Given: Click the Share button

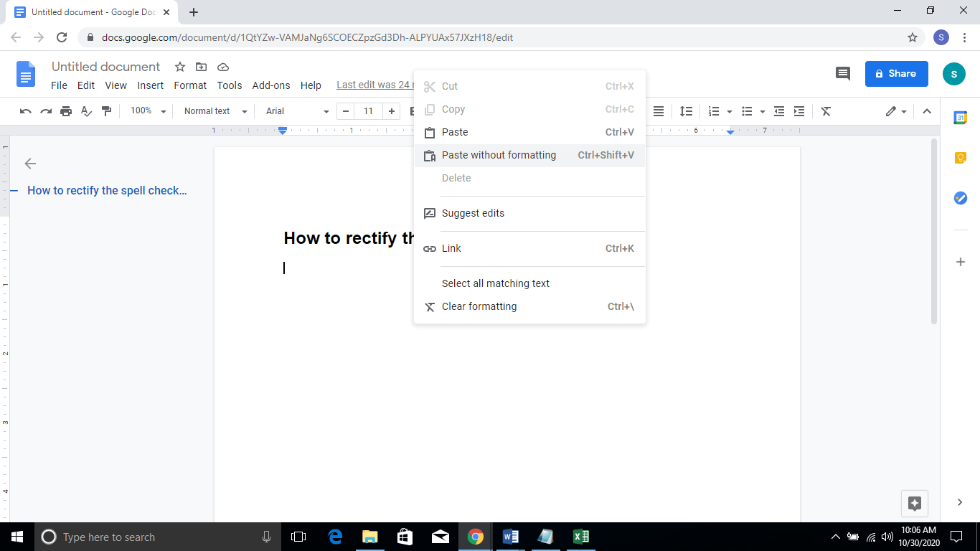Looking at the screenshot, I should [896, 74].
